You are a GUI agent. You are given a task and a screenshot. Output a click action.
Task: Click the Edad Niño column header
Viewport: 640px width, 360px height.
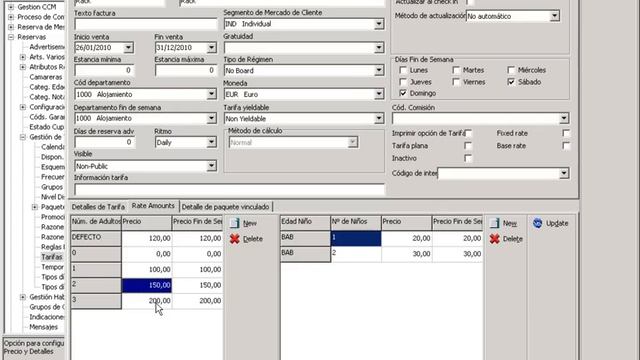[x=305, y=223]
